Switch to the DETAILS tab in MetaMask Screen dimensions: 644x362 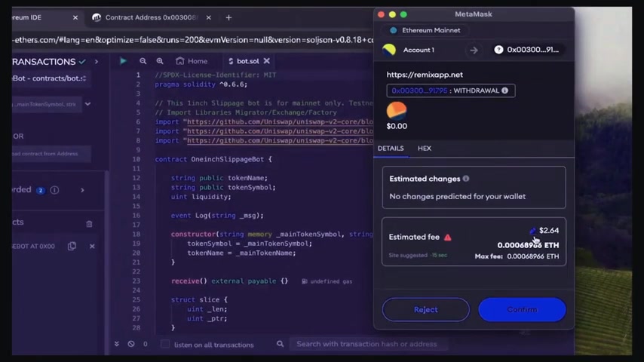pos(391,149)
